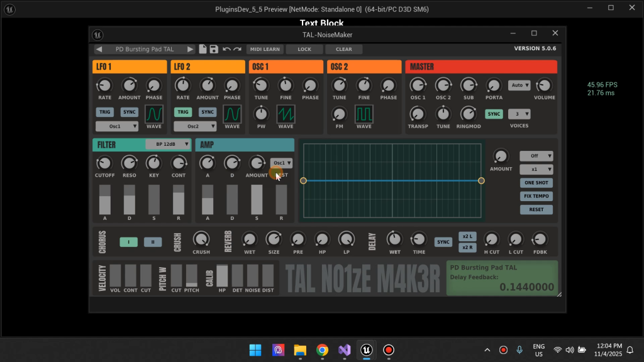This screenshot has height=362, width=644.
Task: Toggle the LFO 2 TRIG button
Action: point(183,112)
